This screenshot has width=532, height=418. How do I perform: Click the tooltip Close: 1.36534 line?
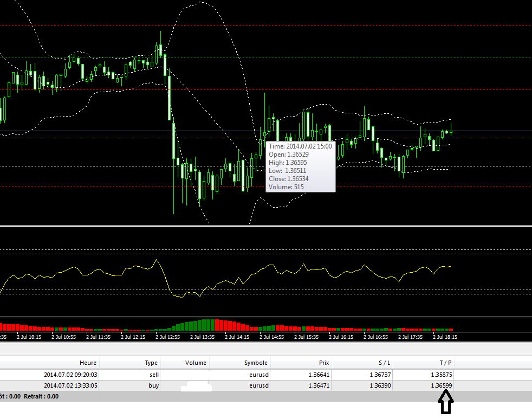[288, 179]
